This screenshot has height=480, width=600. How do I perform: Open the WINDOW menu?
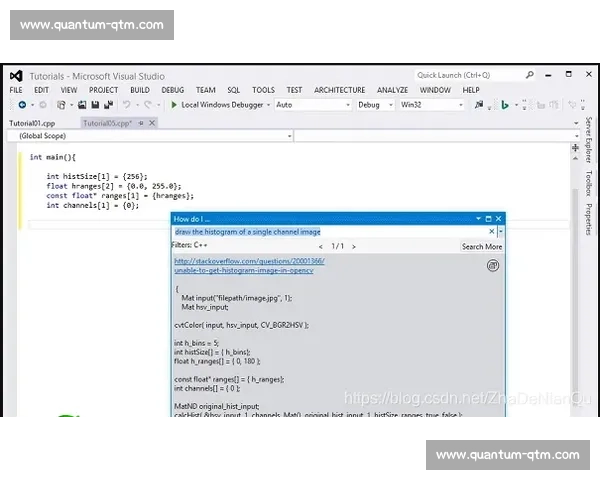coord(435,90)
